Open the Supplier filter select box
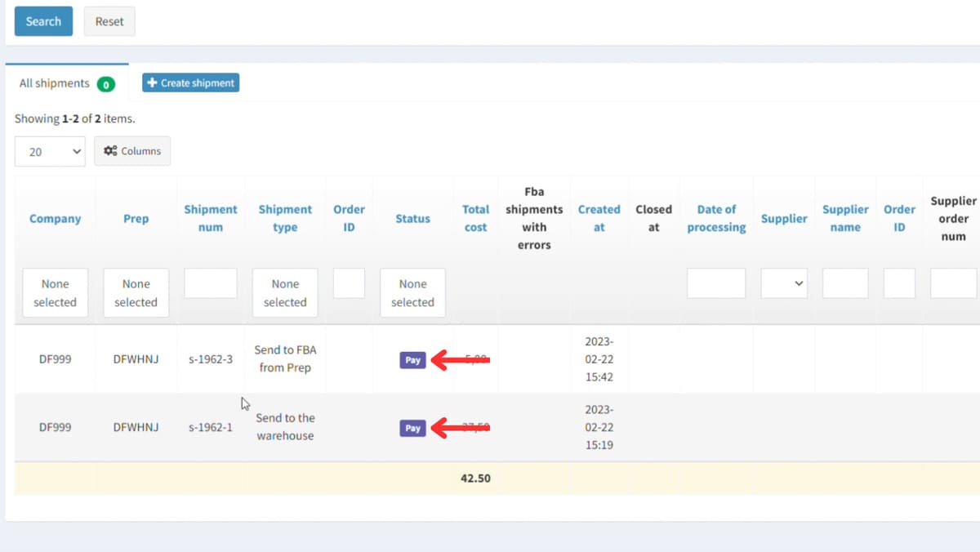The height and width of the screenshot is (552, 980). 784,283
